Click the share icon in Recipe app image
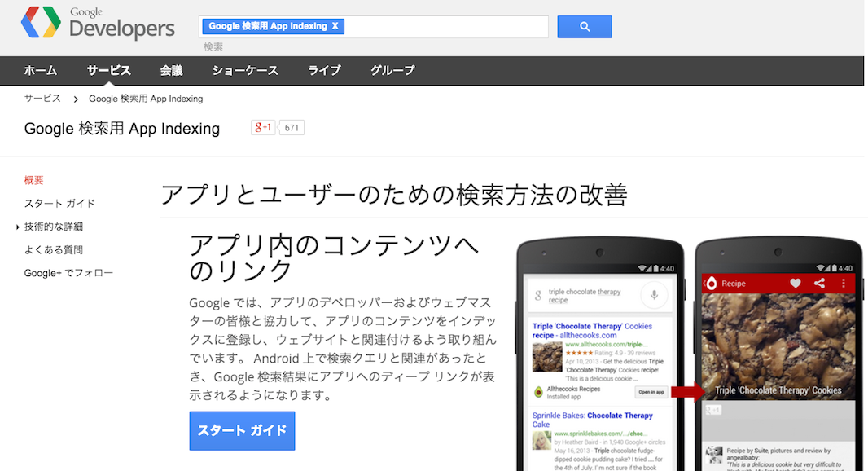868x471 pixels. (820, 283)
